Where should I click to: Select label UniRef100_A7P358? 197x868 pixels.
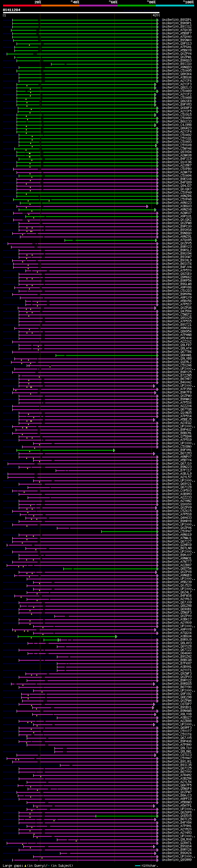coord(176,389)
